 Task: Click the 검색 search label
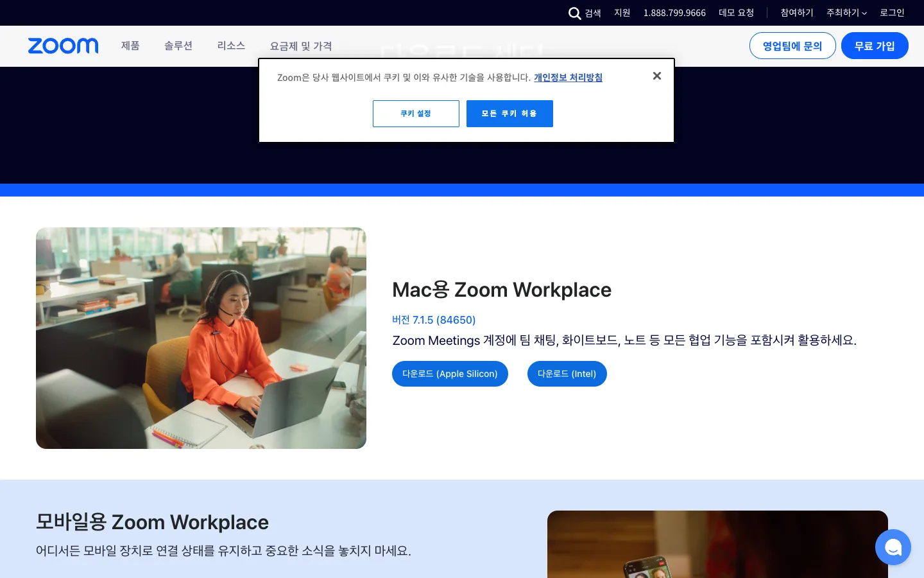tap(593, 13)
